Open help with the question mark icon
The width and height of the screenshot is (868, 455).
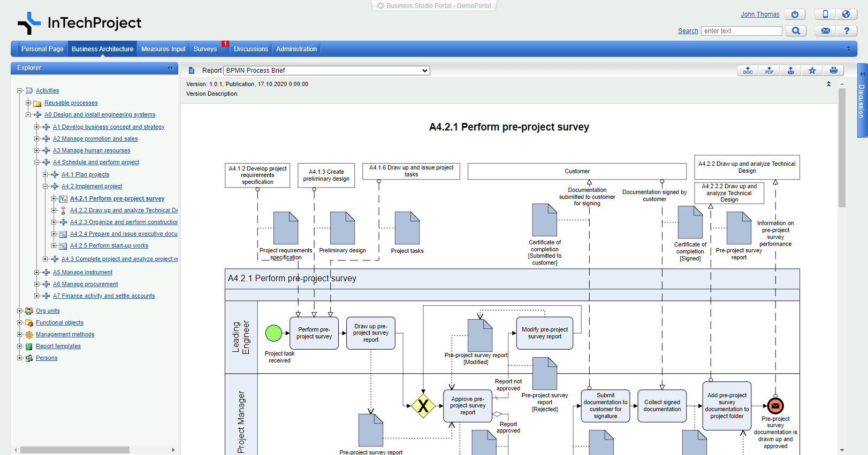click(846, 31)
